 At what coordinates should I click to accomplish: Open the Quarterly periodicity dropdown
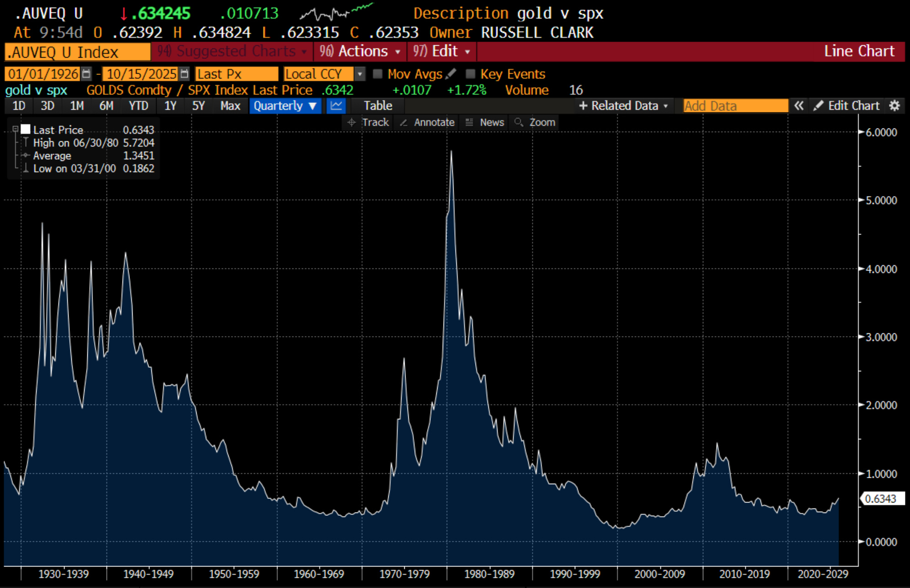coord(285,106)
